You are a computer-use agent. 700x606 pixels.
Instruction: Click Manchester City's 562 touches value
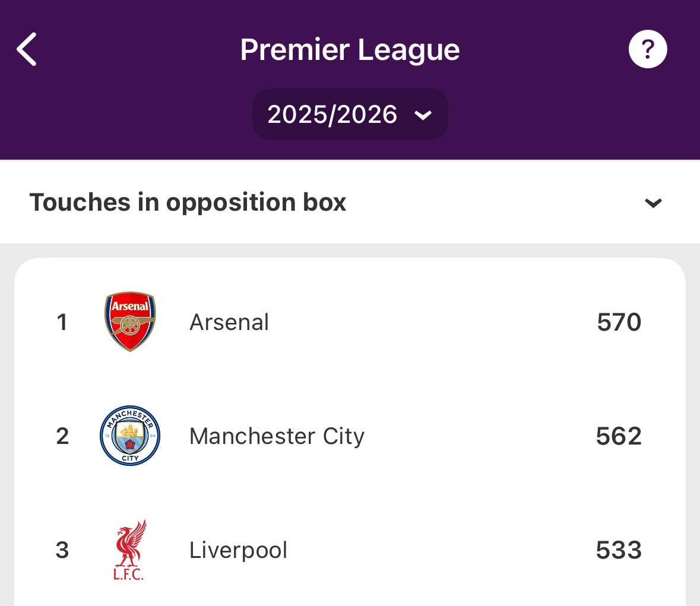click(x=619, y=436)
